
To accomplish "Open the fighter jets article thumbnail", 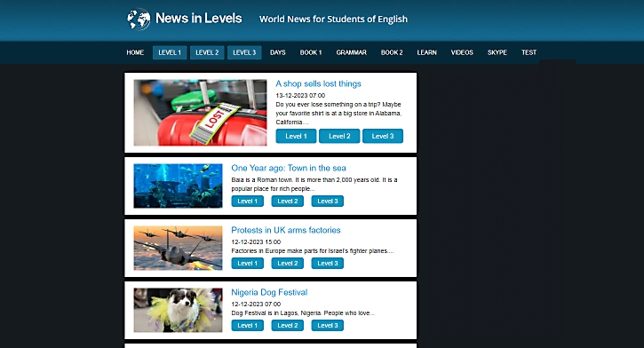I will (178, 248).
